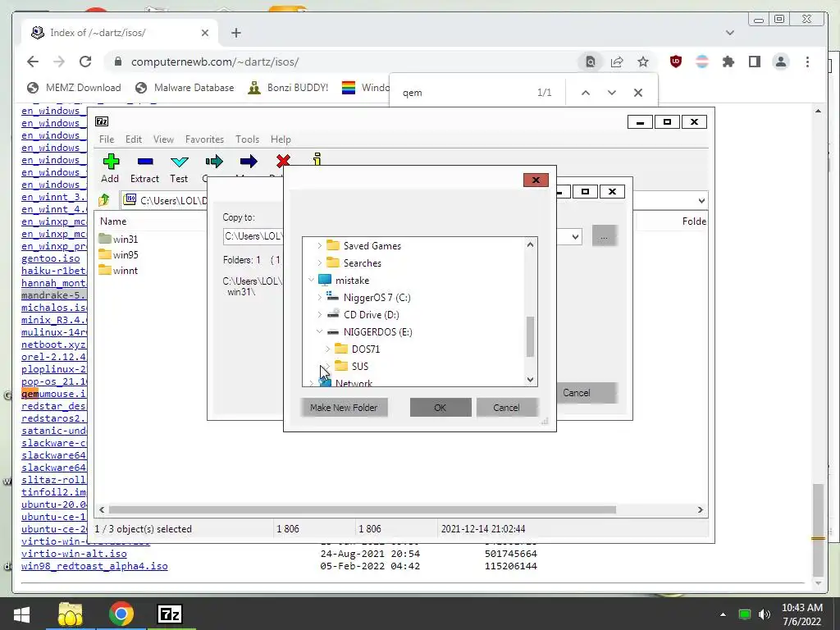Click the volume icon in system tray
Image resolution: width=840 pixels, height=630 pixels.
click(x=765, y=614)
